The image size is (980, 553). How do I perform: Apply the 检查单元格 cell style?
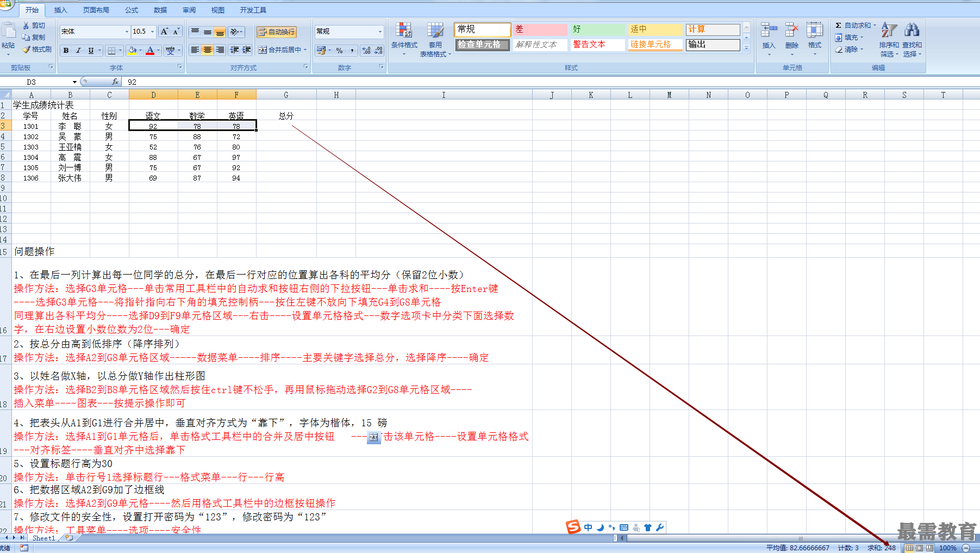(x=482, y=45)
